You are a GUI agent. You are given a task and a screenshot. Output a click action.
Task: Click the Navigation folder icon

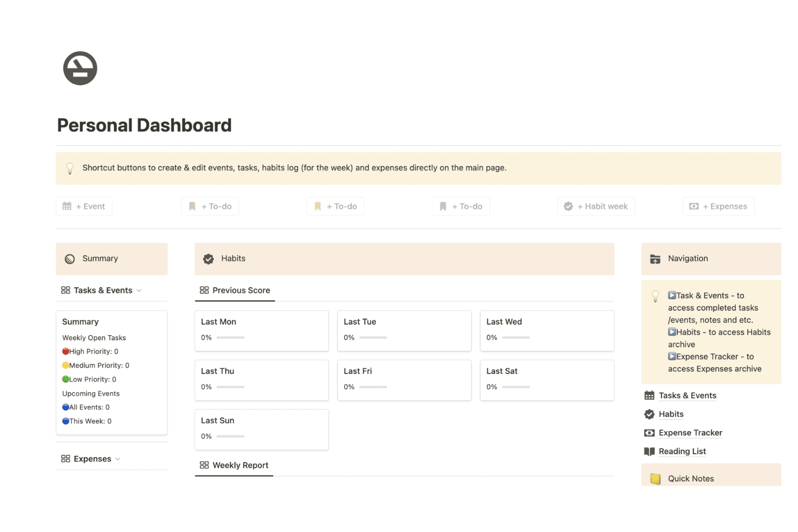tap(655, 259)
